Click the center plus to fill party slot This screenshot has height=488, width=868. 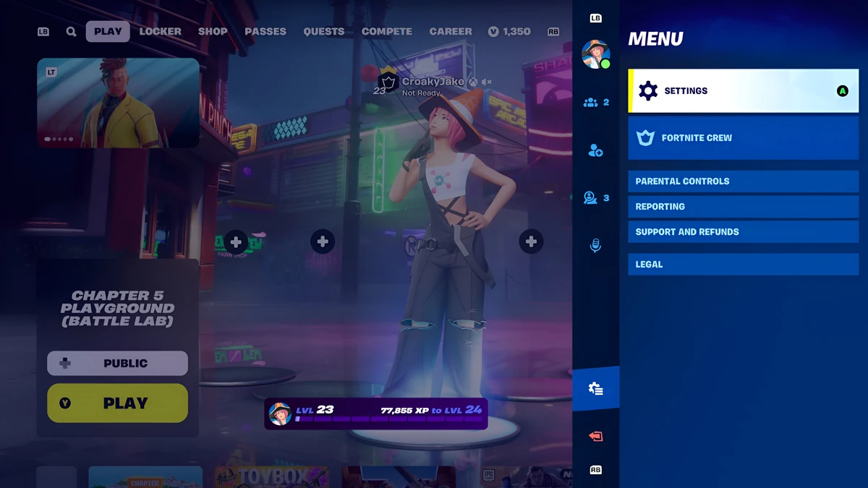point(323,241)
